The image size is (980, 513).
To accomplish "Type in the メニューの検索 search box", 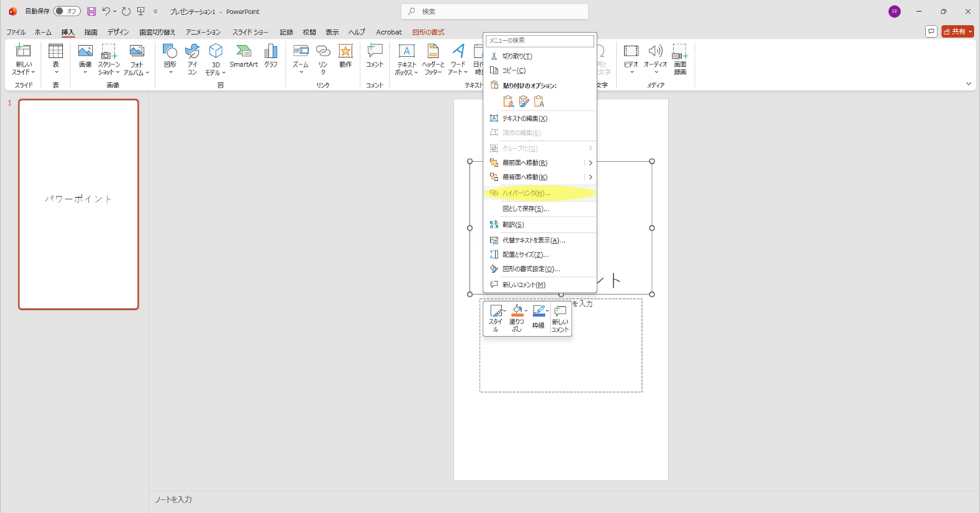I will pyautogui.click(x=540, y=41).
